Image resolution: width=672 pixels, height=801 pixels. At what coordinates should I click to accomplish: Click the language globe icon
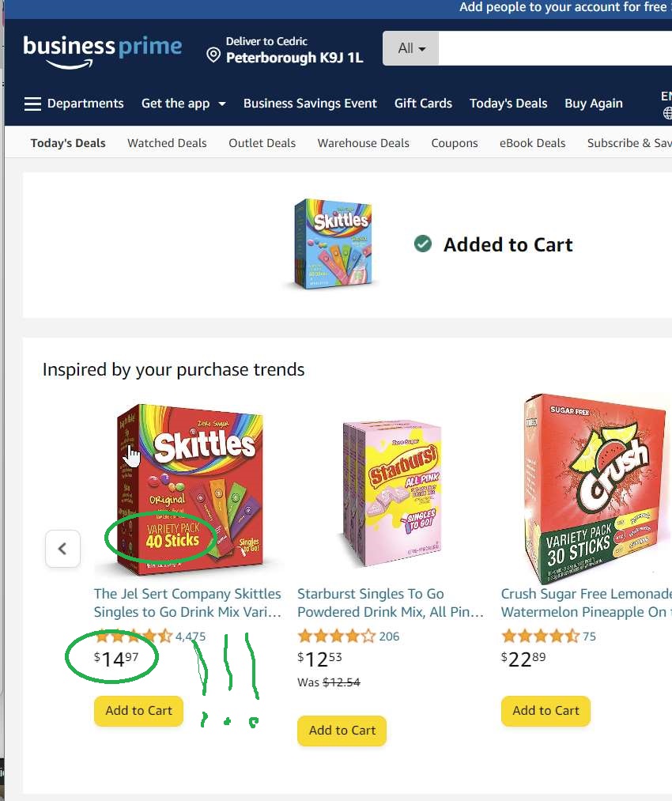coord(667,113)
